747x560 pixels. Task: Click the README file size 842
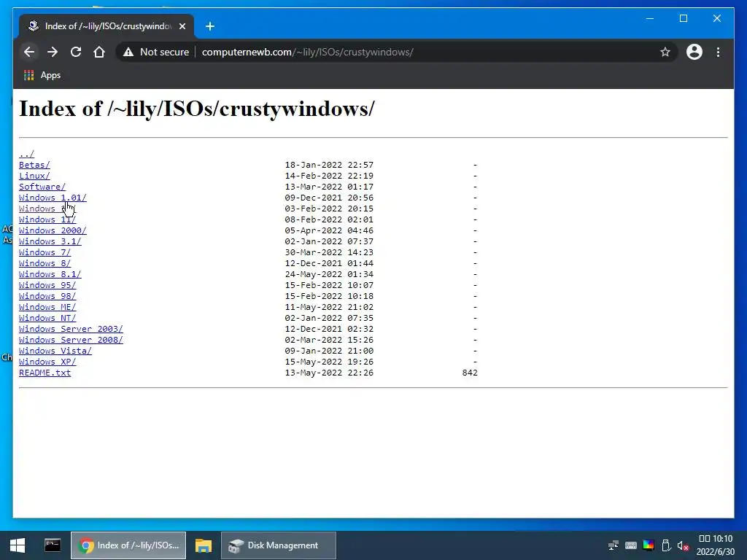point(470,373)
